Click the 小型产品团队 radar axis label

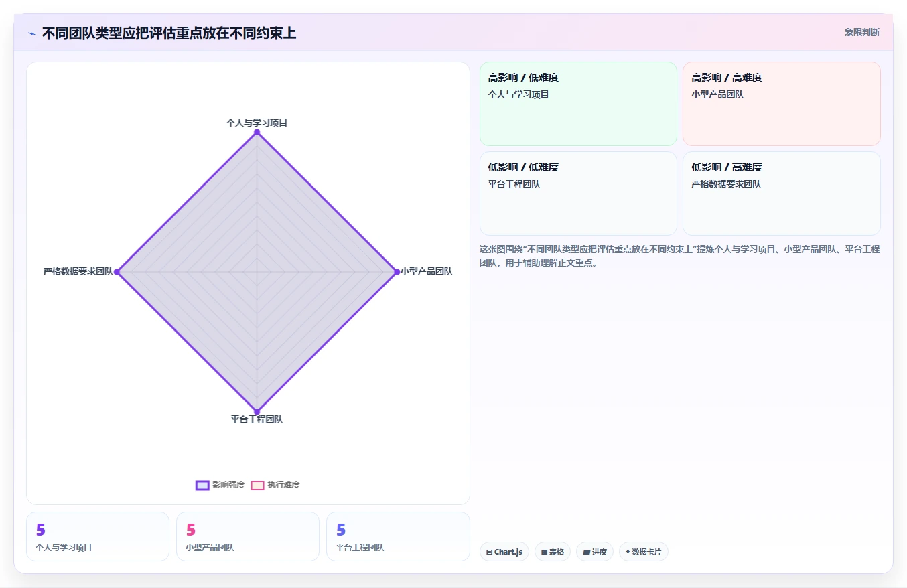tap(427, 271)
